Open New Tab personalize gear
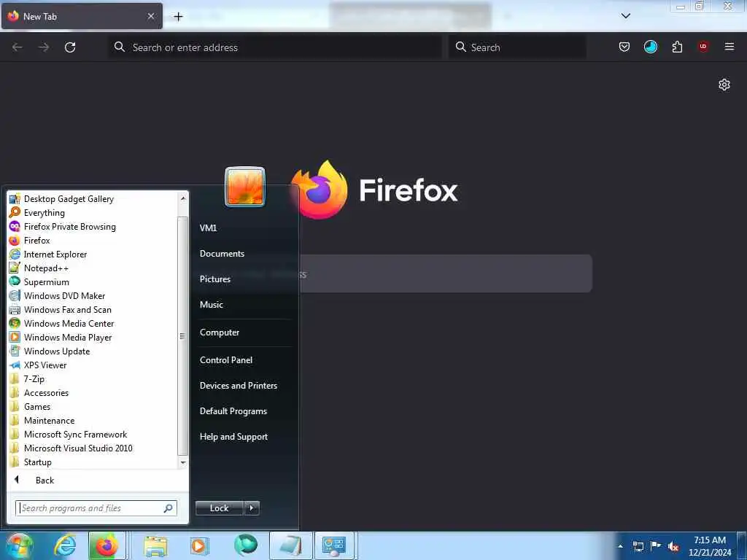 pyautogui.click(x=724, y=85)
